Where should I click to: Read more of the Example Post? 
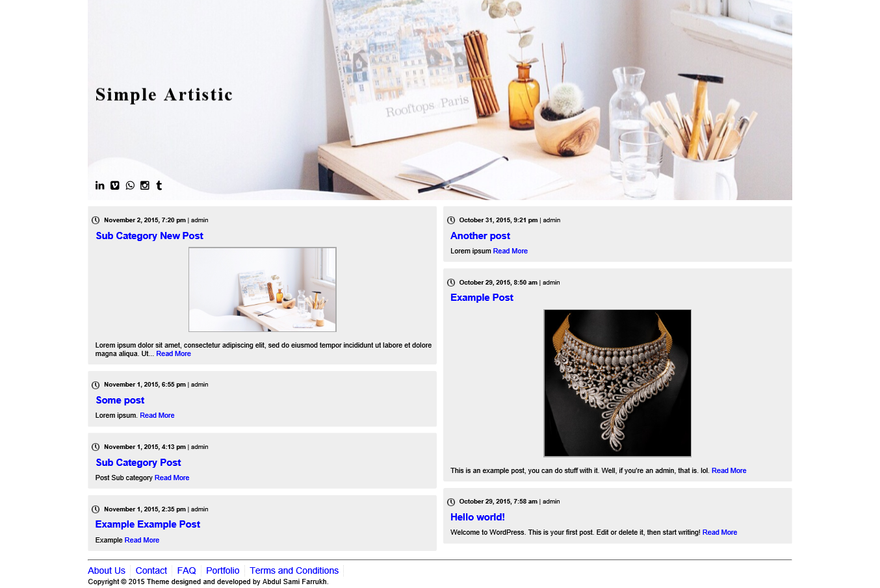pyautogui.click(x=729, y=470)
